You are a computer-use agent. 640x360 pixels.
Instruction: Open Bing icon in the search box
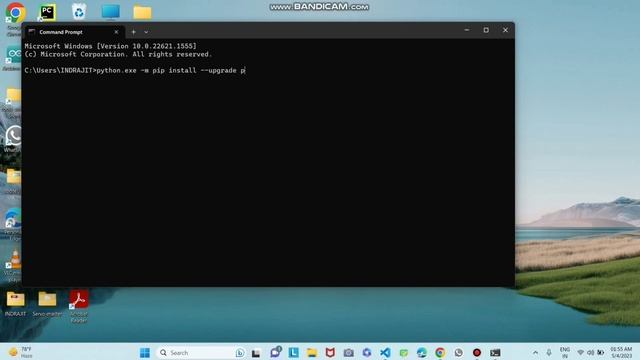(x=240, y=353)
